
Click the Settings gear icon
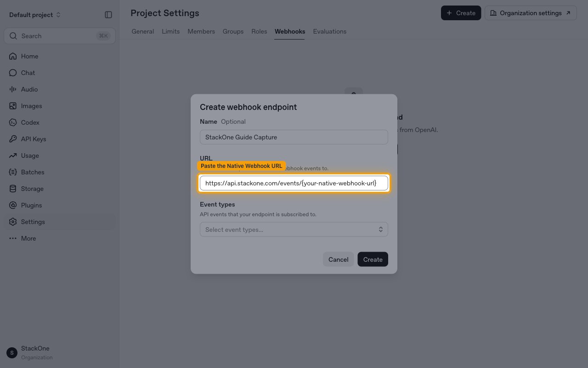pyautogui.click(x=13, y=222)
